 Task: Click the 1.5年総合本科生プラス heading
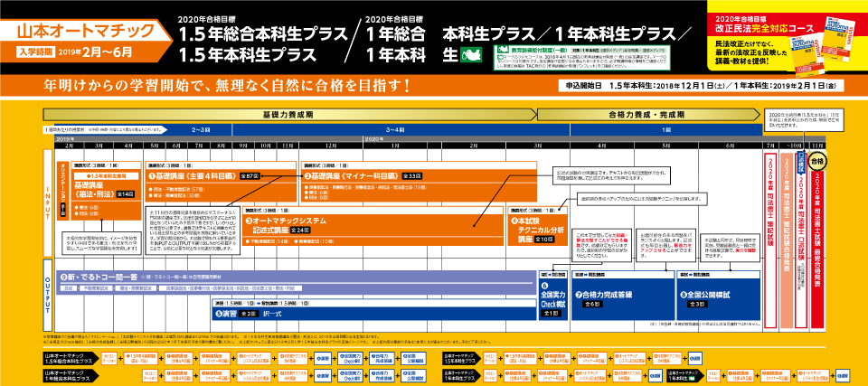tap(262, 34)
